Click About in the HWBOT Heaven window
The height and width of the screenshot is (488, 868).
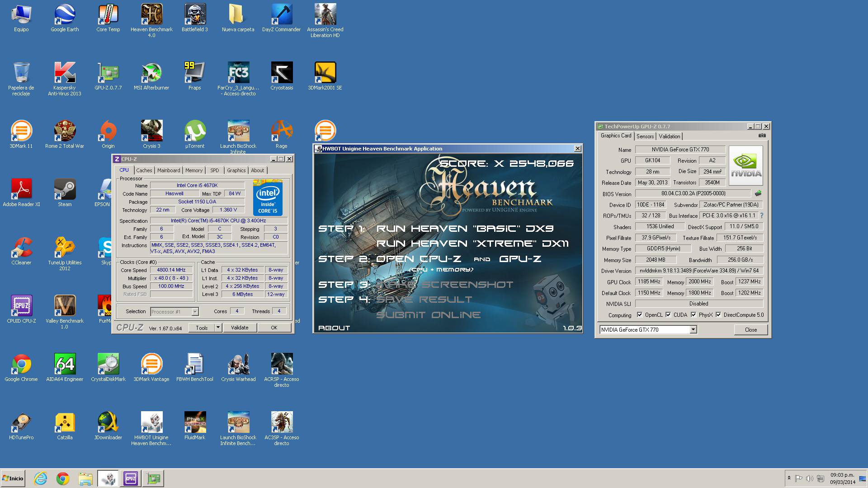click(x=334, y=328)
